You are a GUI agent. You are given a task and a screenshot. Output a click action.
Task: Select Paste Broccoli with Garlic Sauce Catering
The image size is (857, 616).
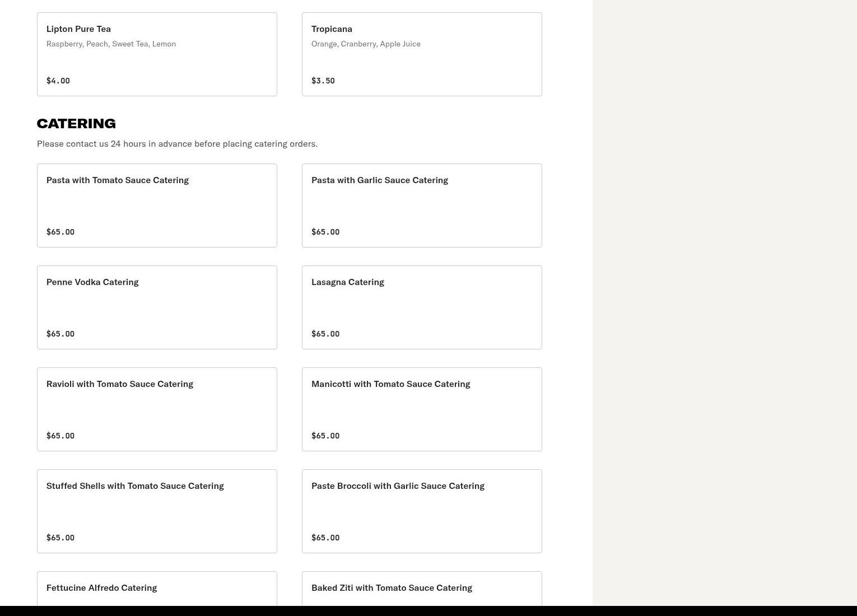point(422,511)
